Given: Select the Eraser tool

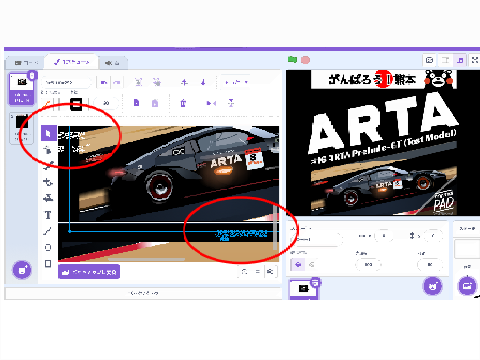Looking at the screenshot, I should [48, 182].
